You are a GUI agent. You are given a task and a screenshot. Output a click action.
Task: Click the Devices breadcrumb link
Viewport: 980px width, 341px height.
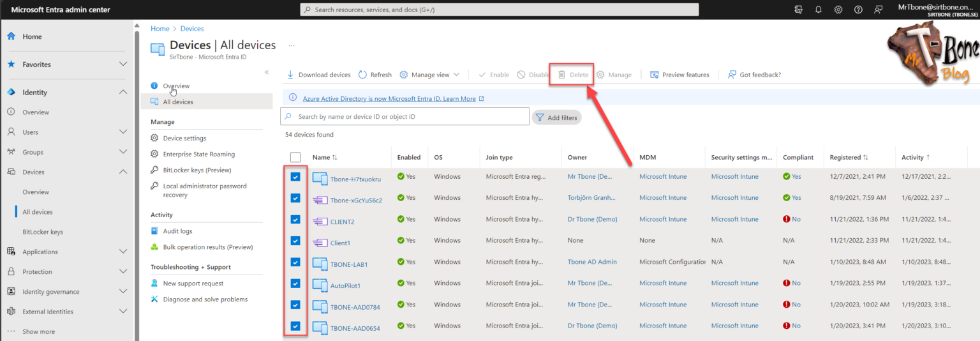tap(192, 29)
